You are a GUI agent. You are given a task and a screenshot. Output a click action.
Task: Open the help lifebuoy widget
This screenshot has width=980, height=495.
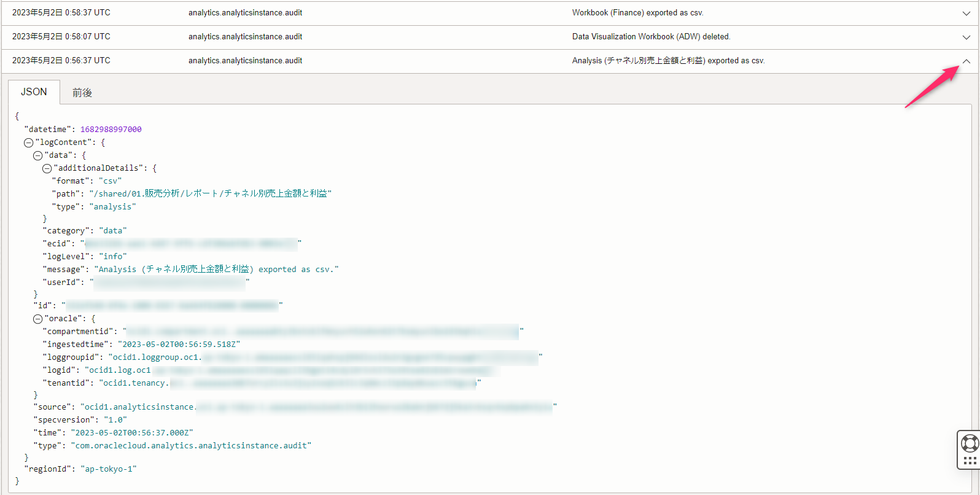970,443
